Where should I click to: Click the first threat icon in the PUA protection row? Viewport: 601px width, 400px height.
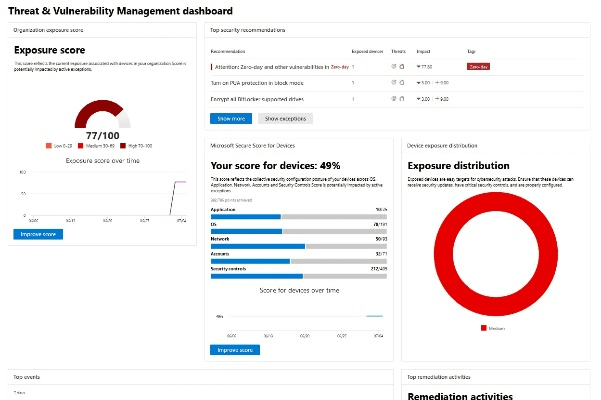coord(394,82)
